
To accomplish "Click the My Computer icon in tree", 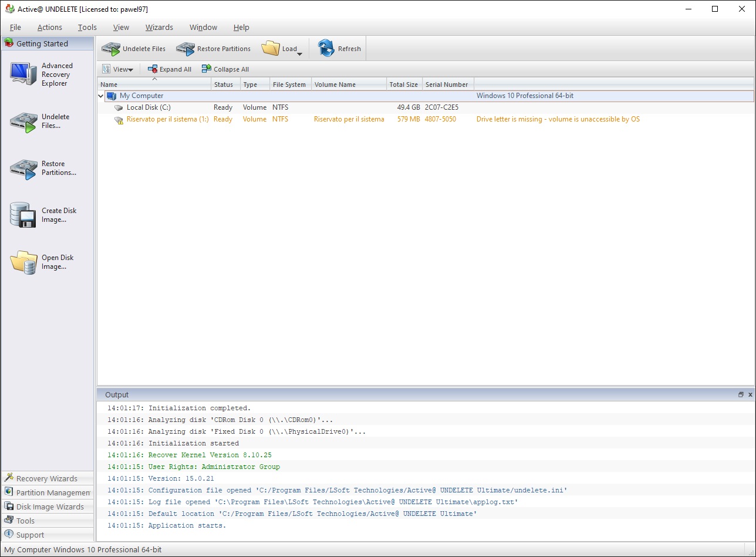I will coord(112,96).
